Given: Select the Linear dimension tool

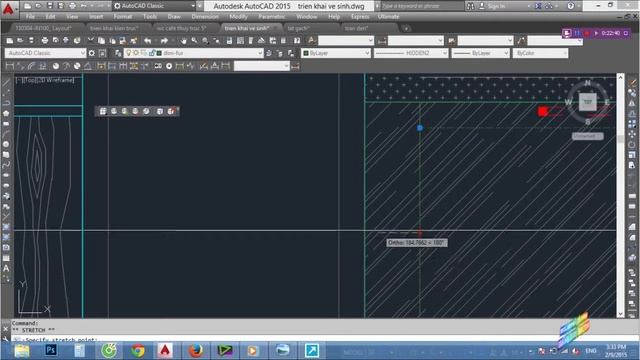Looking at the screenshot, I should point(10,66).
